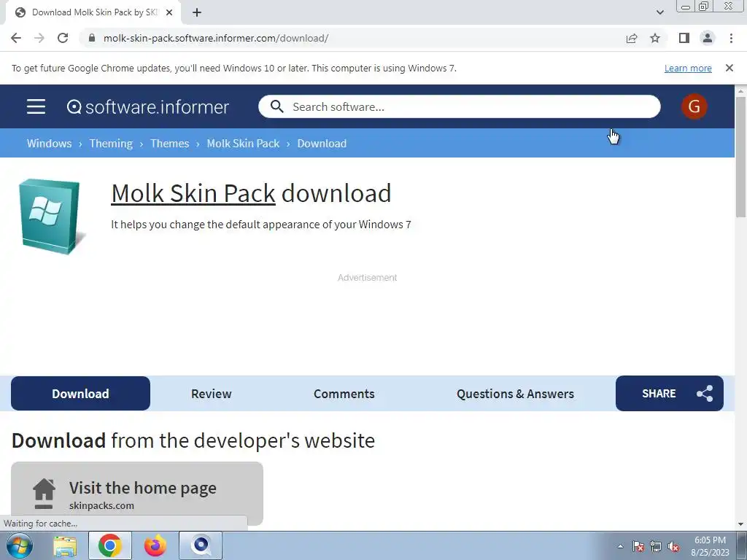This screenshot has width=747, height=560.
Task: Click Visit the home page button
Action: tap(137, 494)
